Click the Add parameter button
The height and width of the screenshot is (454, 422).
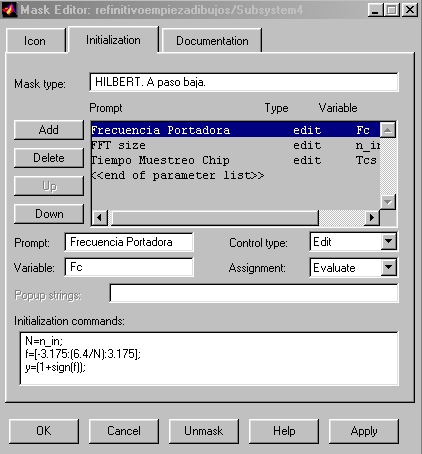[49, 130]
